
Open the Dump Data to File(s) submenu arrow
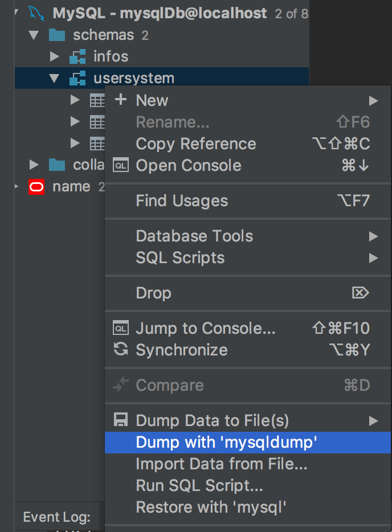pyautogui.click(x=373, y=421)
